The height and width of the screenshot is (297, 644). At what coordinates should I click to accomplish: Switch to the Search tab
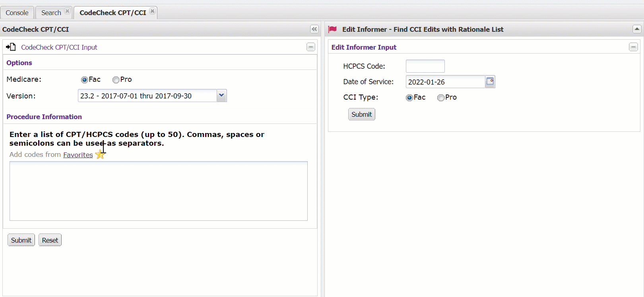(51, 13)
